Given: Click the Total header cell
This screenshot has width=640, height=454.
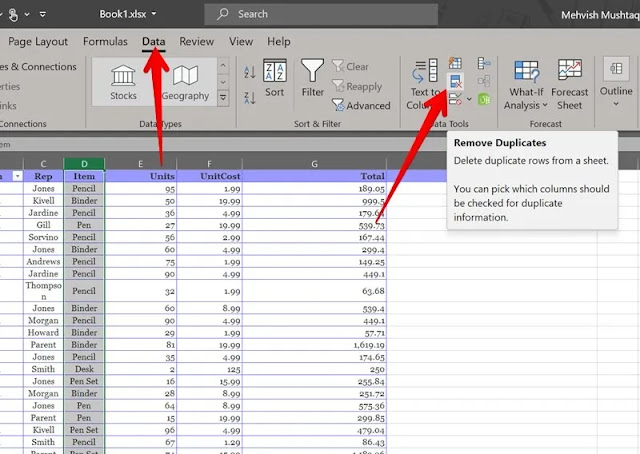Looking at the screenshot, I should tap(314, 176).
